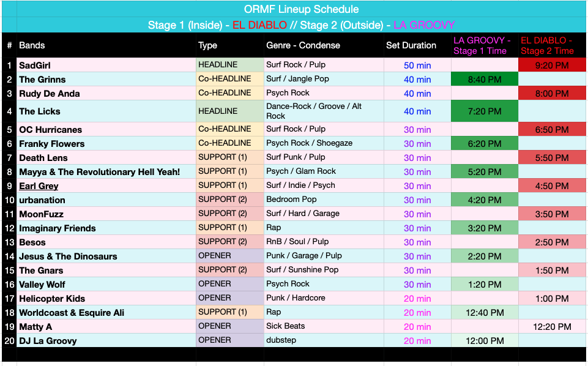Select the 'Valley Wolf' cell
Image resolution: width=588 pixels, height=366 pixels.
pos(106,284)
